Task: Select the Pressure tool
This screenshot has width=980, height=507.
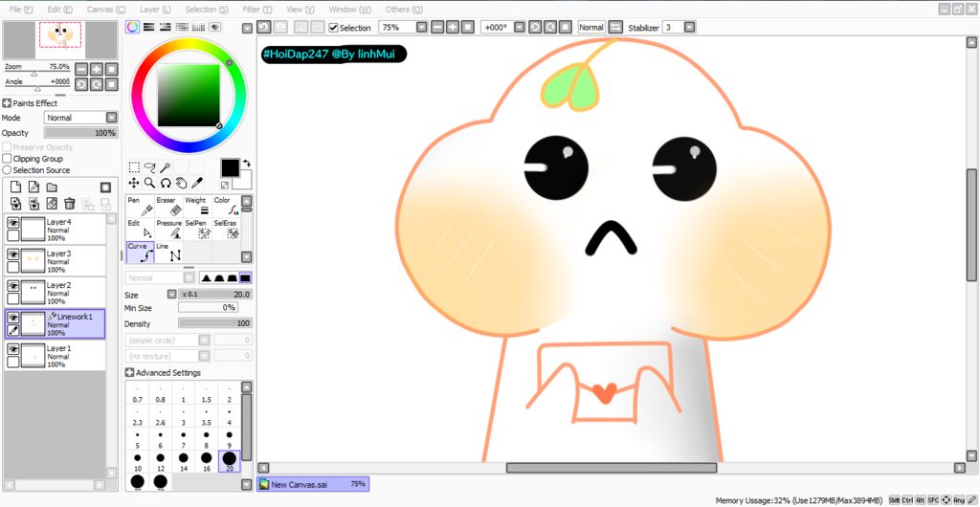Action: pyautogui.click(x=169, y=230)
